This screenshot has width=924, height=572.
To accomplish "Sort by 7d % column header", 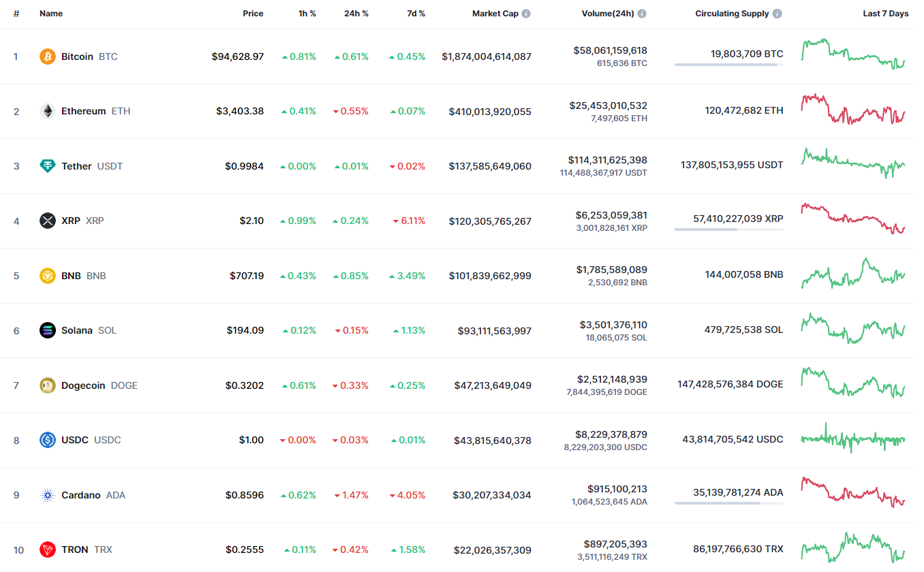I will coord(415,14).
